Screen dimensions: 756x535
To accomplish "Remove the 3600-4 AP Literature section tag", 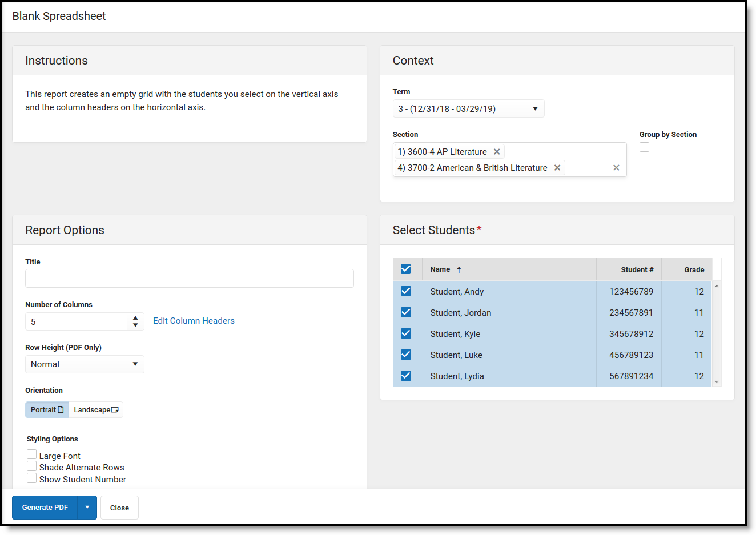I will (x=497, y=152).
